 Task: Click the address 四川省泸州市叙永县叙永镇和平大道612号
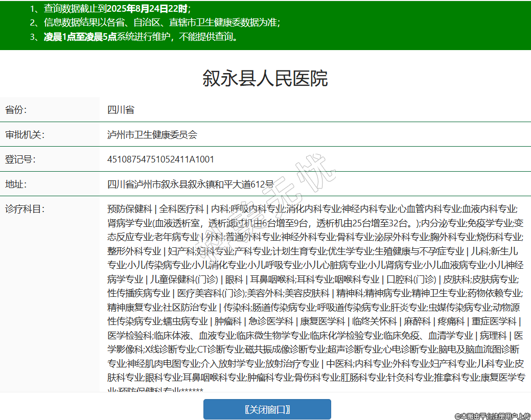[190, 184]
